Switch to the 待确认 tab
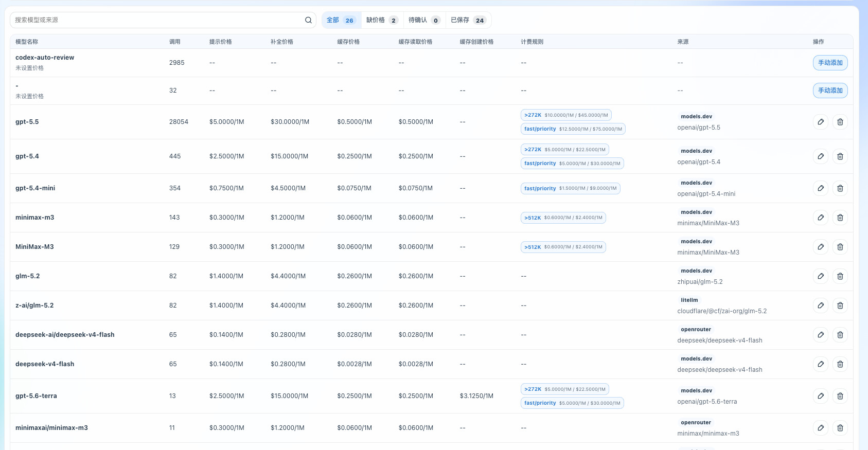 coord(424,20)
